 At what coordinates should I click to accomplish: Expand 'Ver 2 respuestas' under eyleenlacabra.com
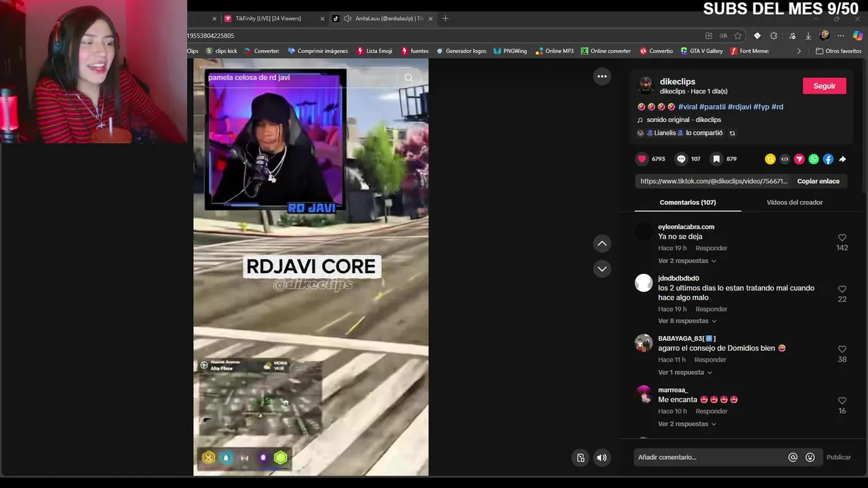click(x=687, y=261)
